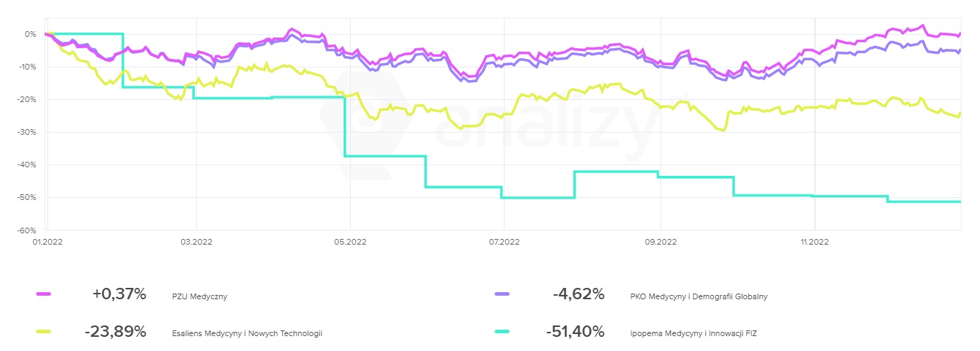Click the purple PKO Medycyny legend swatch
This screenshot has width=980, height=351.
(x=502, y=294)
